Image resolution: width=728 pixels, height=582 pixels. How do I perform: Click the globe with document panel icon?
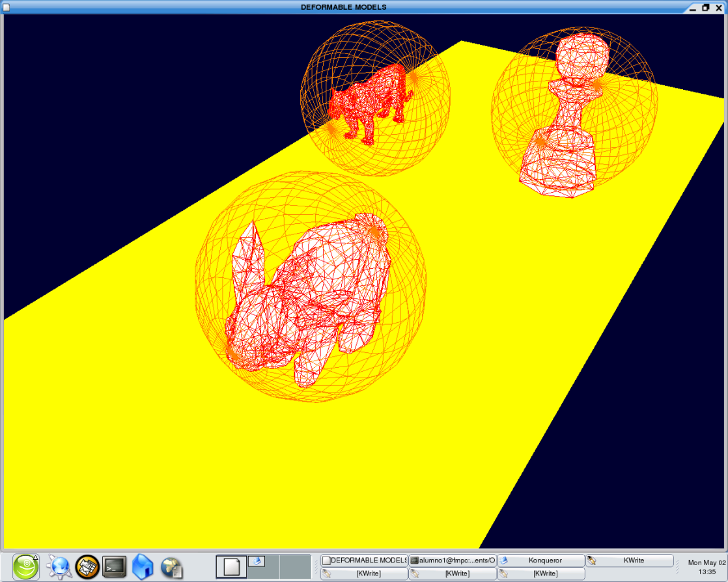[x=172, y=567]
